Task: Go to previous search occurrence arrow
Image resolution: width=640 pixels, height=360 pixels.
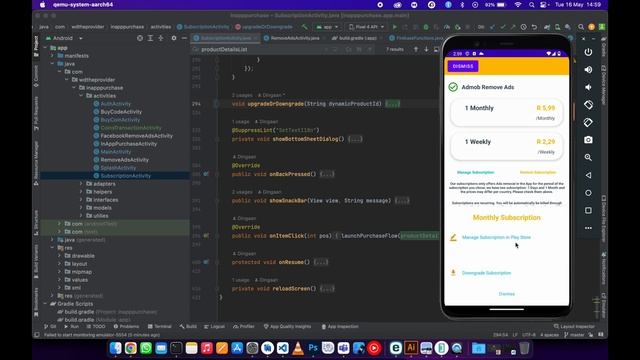Action: coord(416,49)
